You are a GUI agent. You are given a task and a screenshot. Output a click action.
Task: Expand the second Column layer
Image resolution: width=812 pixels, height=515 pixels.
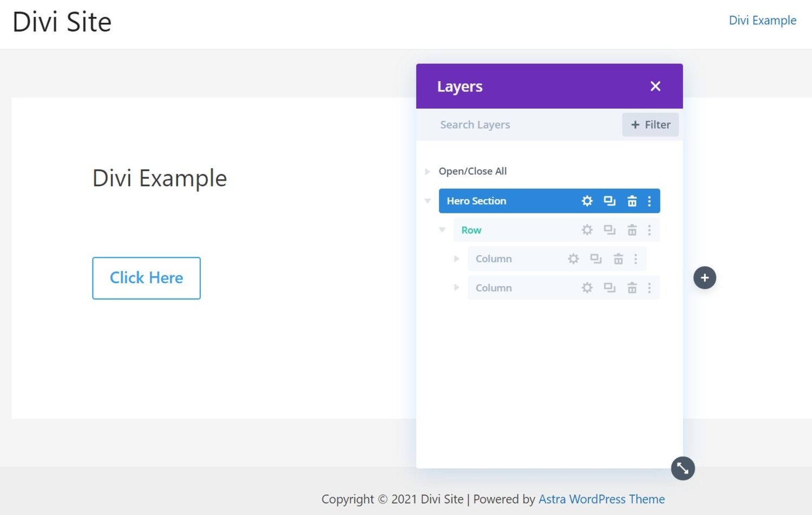(x=456, y=288)
